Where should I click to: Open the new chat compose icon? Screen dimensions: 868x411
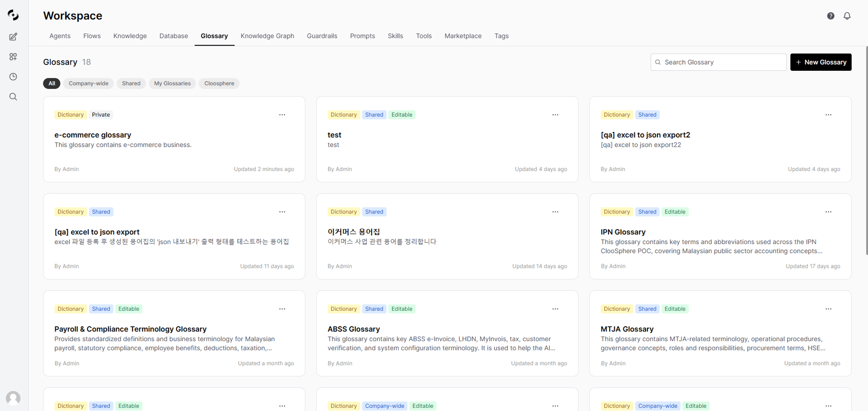13,37
